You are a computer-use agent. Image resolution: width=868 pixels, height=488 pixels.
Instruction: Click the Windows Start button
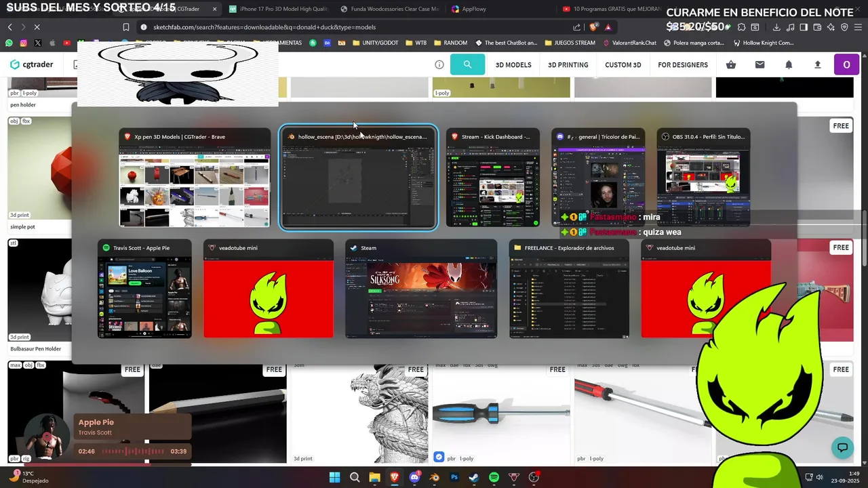click(335, 477)
